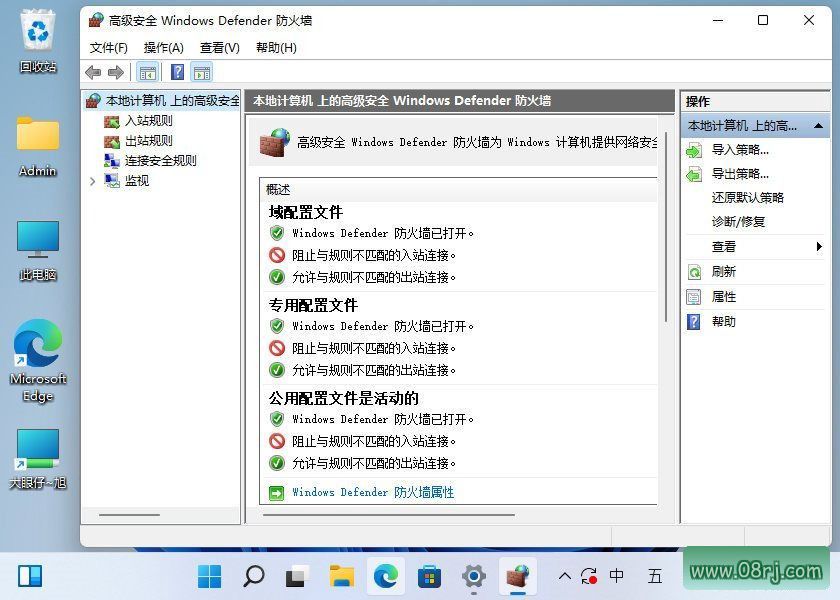Open the 文件(F) menu
The height and width of the screenshot is (600, 840).
[x=109, y=48]
